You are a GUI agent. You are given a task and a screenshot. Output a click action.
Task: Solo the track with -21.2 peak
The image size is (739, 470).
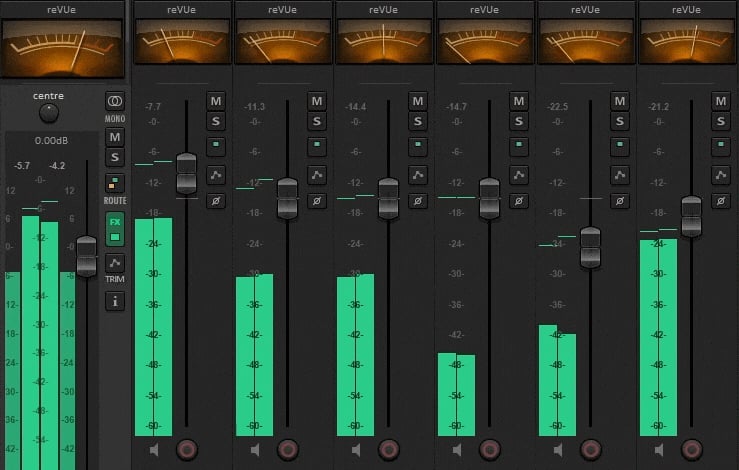point(721,122)
